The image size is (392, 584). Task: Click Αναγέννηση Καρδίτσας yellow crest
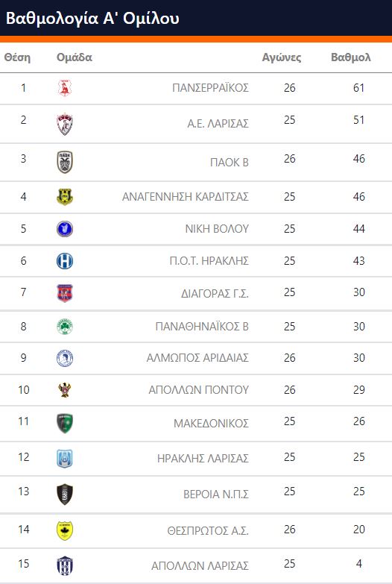tap(64, 197)
